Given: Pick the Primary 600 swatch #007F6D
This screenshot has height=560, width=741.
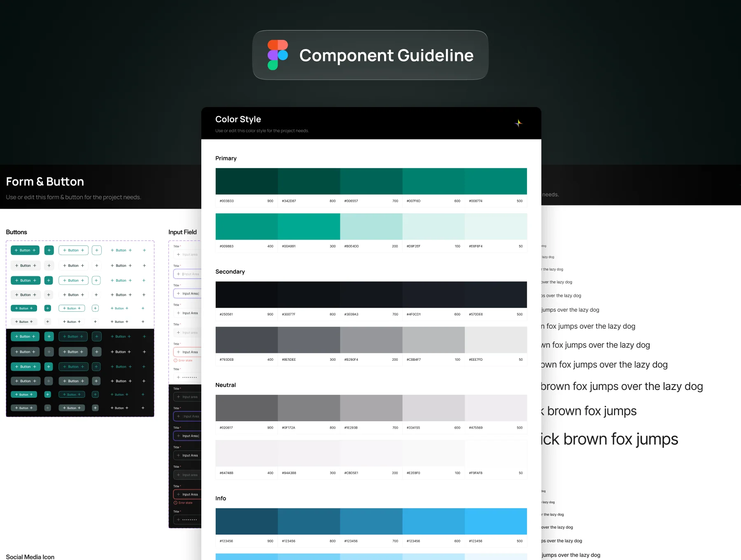Looking at the screenshot, I should click(x=433, y=181).
